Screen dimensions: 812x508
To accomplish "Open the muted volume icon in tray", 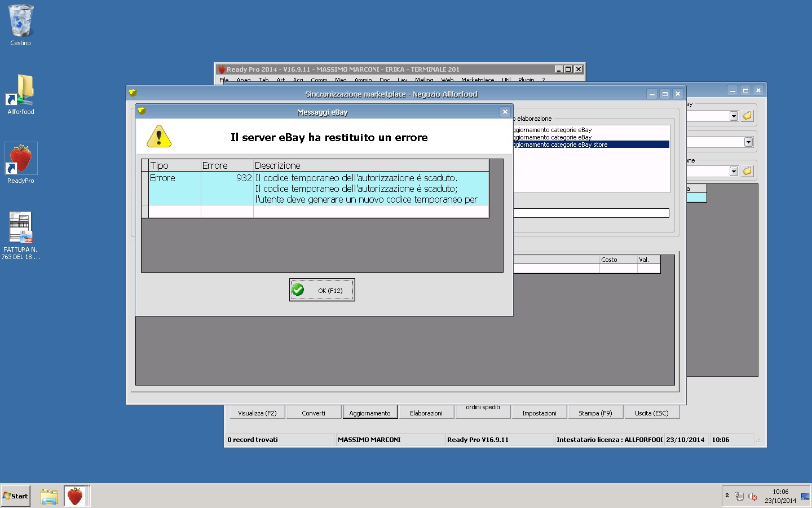I will coord(752,496).
